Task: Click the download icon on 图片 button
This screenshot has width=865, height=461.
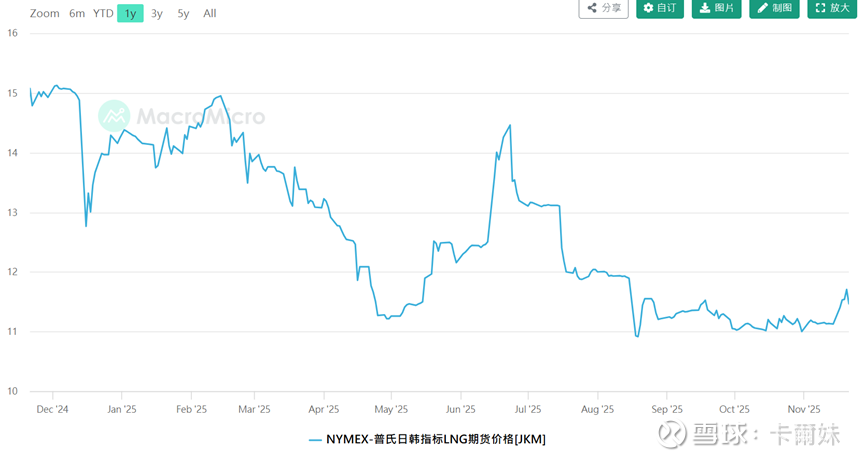Action: point(705,8)
